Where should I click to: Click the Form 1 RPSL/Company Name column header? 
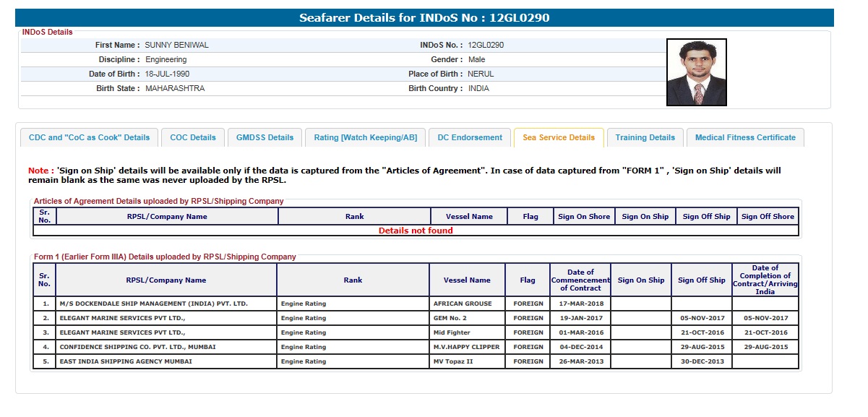coord(166,280)
